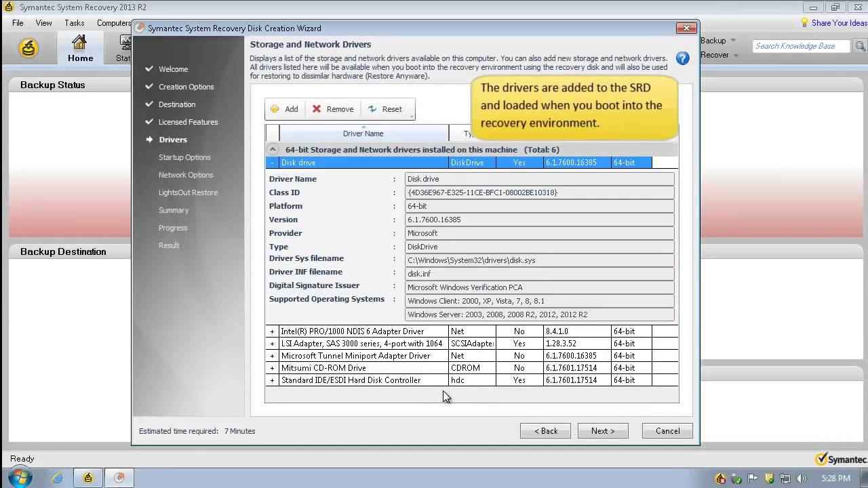Collapse the 64-bit Storage and Network drivers group
This screenshot has height=488, width=868.
[x=273, y=149]
